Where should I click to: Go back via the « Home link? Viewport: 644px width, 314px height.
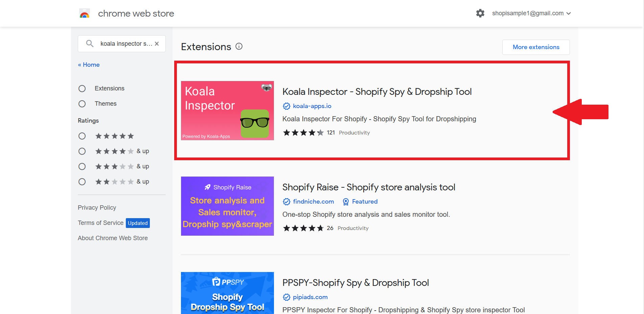coord(89,65)
